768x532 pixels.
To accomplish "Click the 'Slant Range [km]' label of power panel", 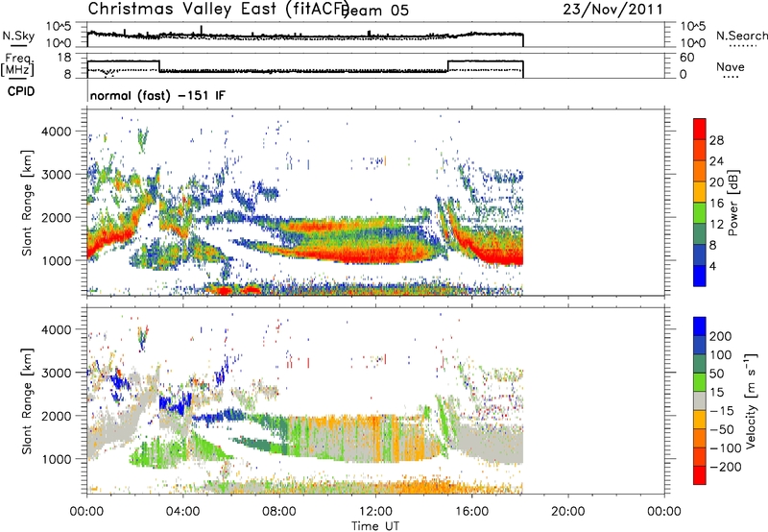I will [x=27, y=203].
